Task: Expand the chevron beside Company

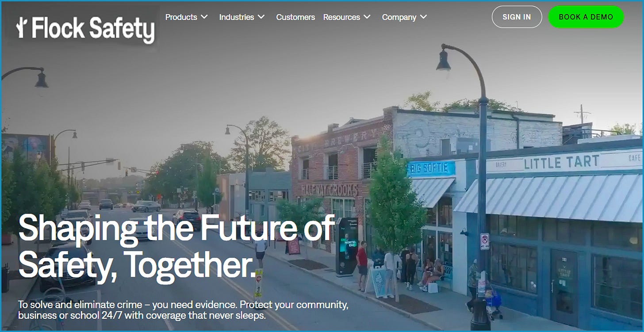Action: [x=423, y=17]
